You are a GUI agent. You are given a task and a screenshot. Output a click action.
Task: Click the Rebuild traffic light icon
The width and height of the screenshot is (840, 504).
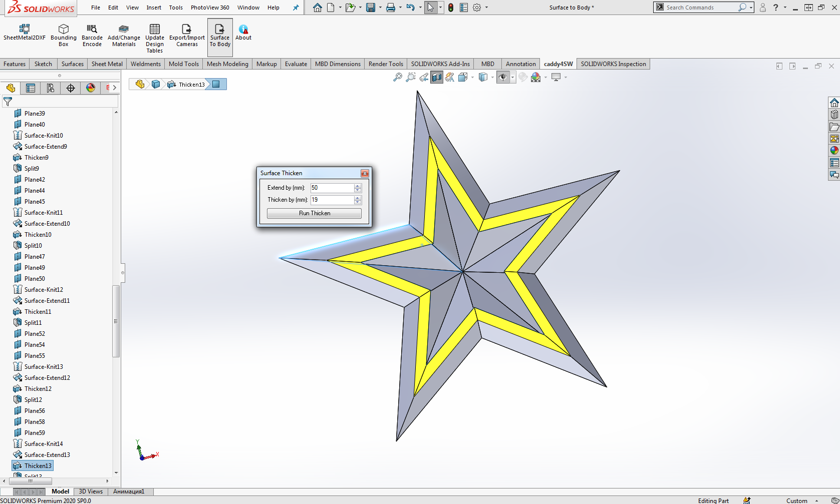click(451, 8)
